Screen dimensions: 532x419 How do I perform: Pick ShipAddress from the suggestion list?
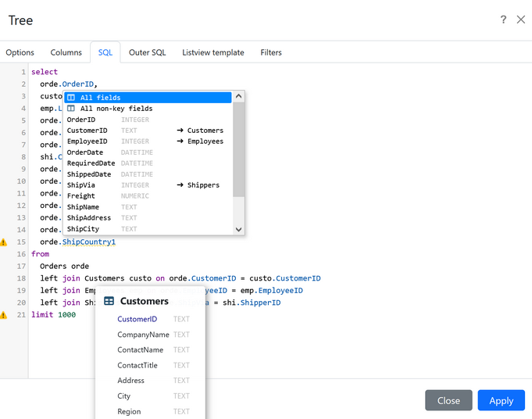tap(148, 218)
